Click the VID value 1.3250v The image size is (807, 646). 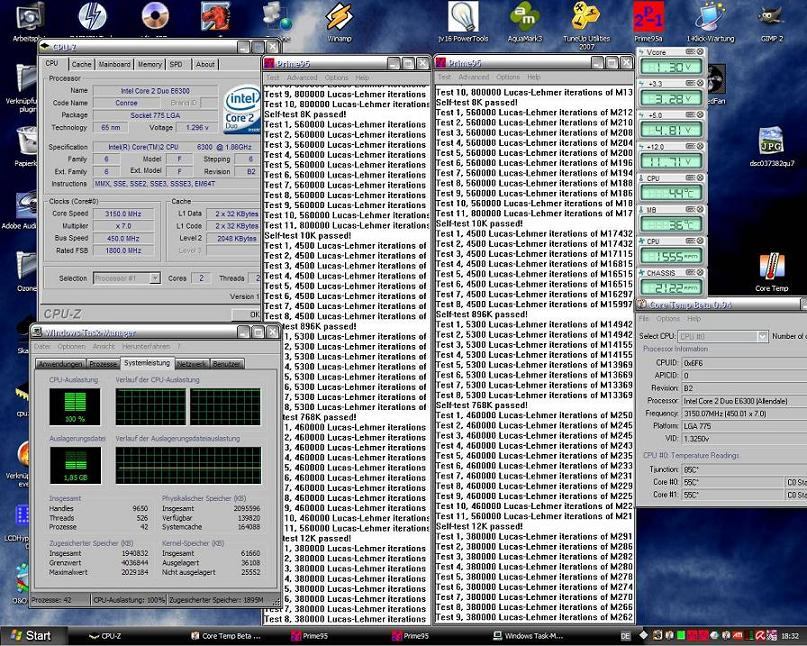(x=745, y=439)
